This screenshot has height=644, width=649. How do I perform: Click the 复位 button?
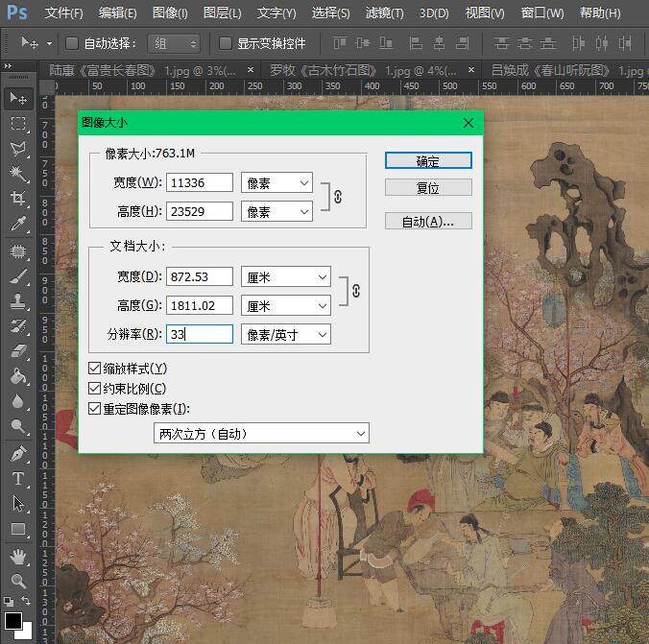coord(428,188)
